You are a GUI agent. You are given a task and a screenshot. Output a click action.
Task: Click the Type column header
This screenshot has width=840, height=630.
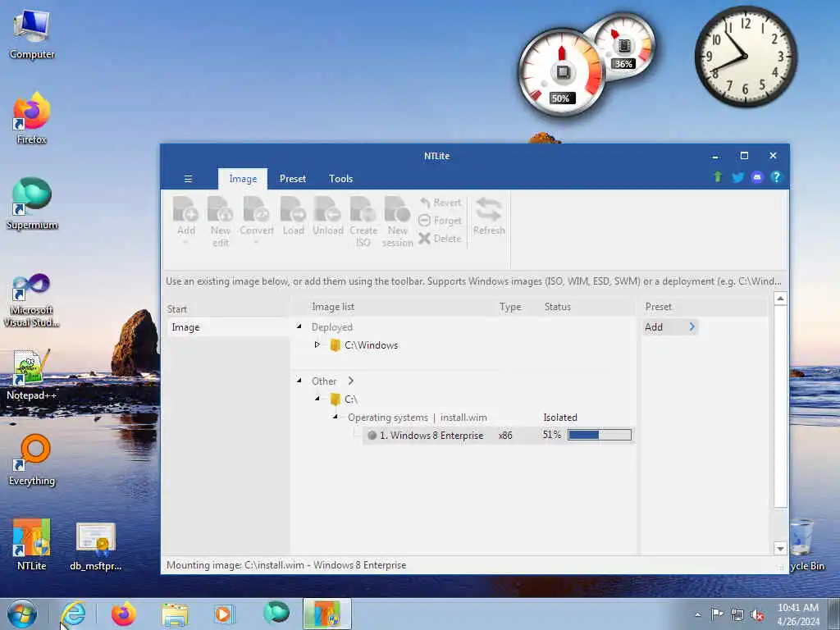point(510,307)
